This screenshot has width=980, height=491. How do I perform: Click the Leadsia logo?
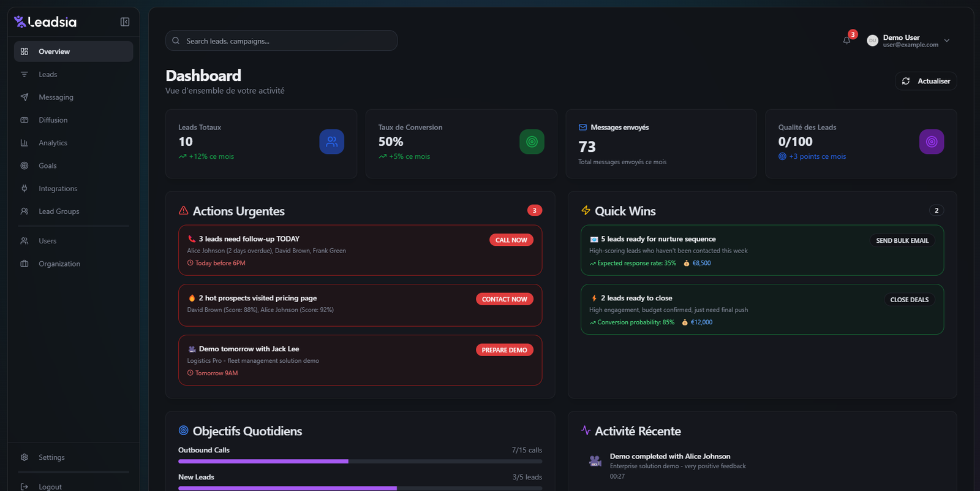point(45,22)
